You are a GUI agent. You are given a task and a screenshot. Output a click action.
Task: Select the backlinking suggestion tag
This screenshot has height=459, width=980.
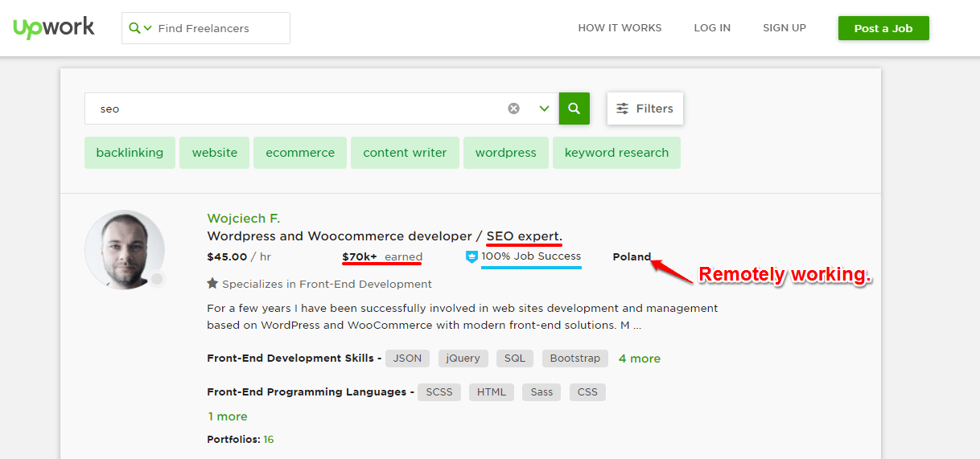pyautogui.click(x=130, y=153)
